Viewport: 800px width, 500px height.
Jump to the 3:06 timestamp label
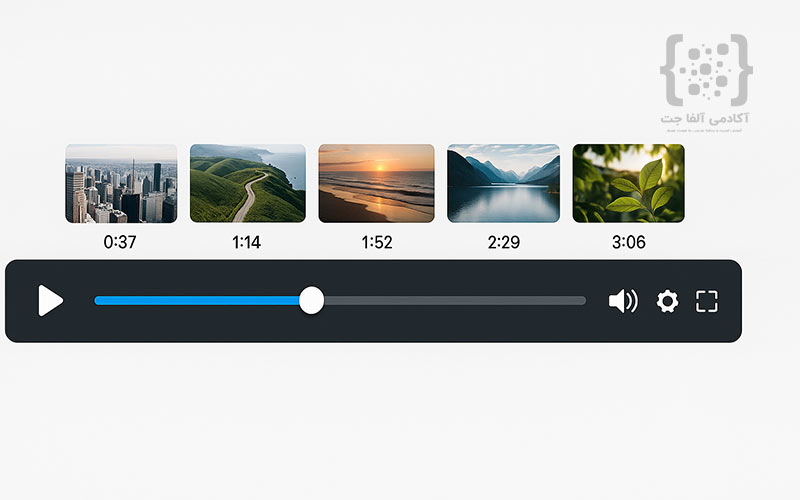point(629,242)
